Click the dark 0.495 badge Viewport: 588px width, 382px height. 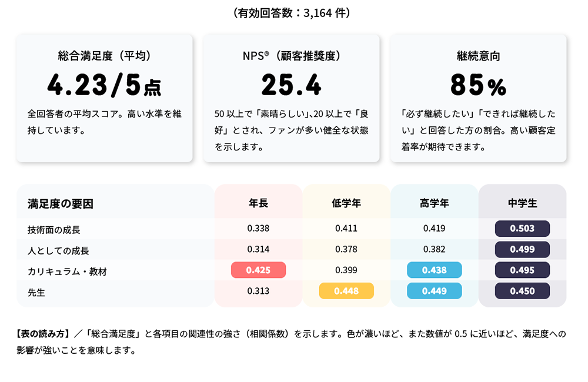(522, 270)
